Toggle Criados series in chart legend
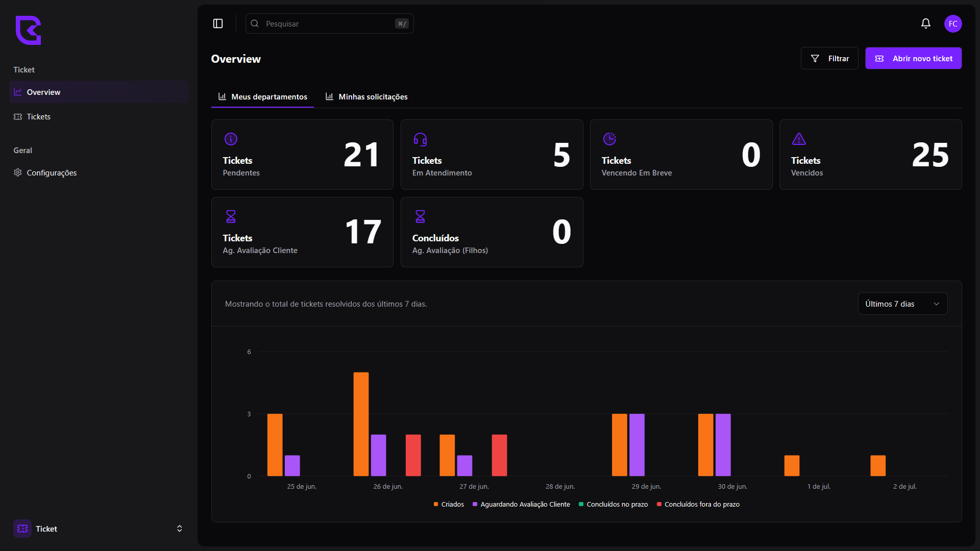This screenshot has width=980, height=551. tap(449, 504)
